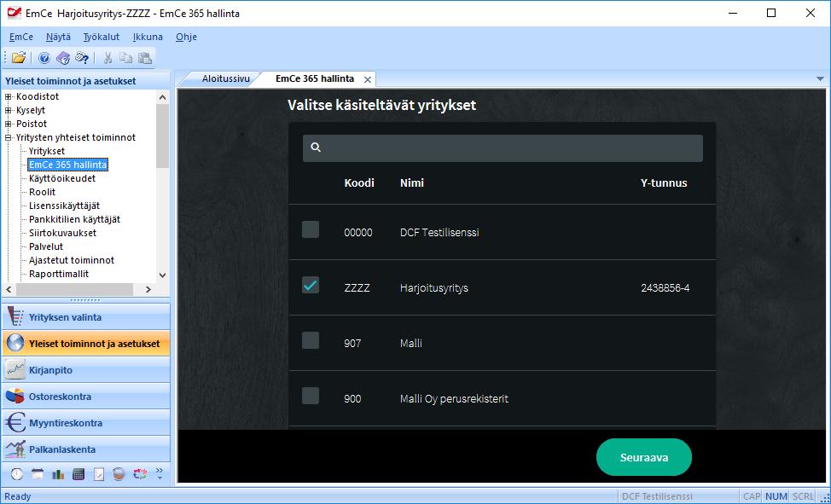Image resolution: width=831 pixels, height=504 pixels.
Task: Open the EmCe menu
Action: [21, 38]
